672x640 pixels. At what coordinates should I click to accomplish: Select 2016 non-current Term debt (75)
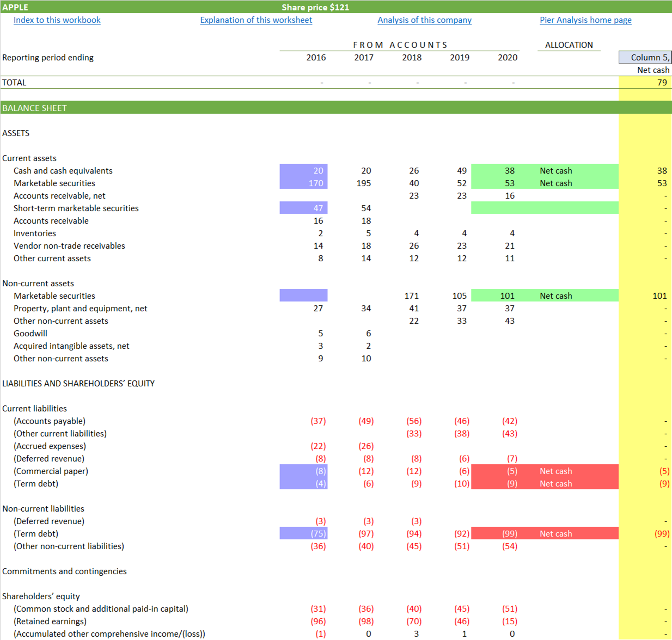pyautogui.click(x=304, y=533)
